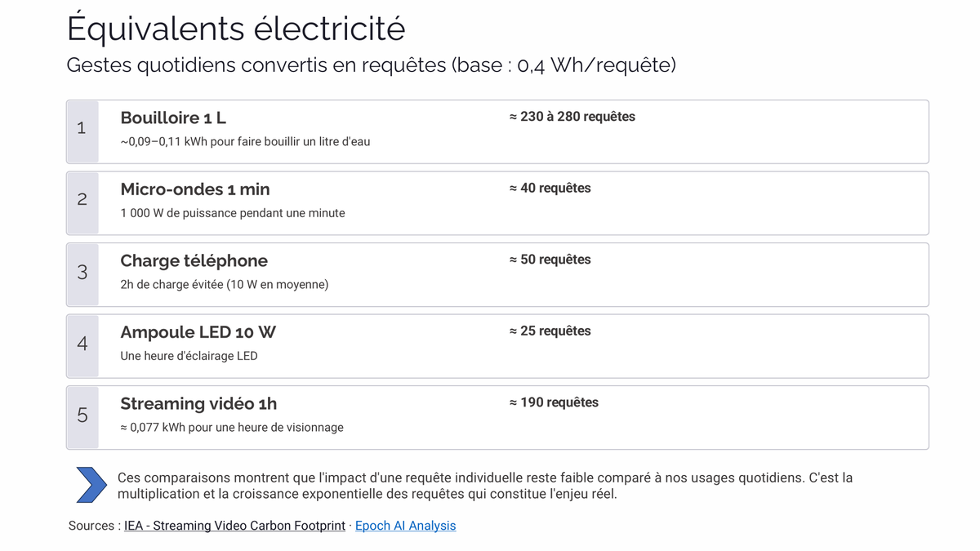The height and width of the screenshot is (551, 980).
Task: Click the Équivalents électricité title
Action: pos(235,29)
